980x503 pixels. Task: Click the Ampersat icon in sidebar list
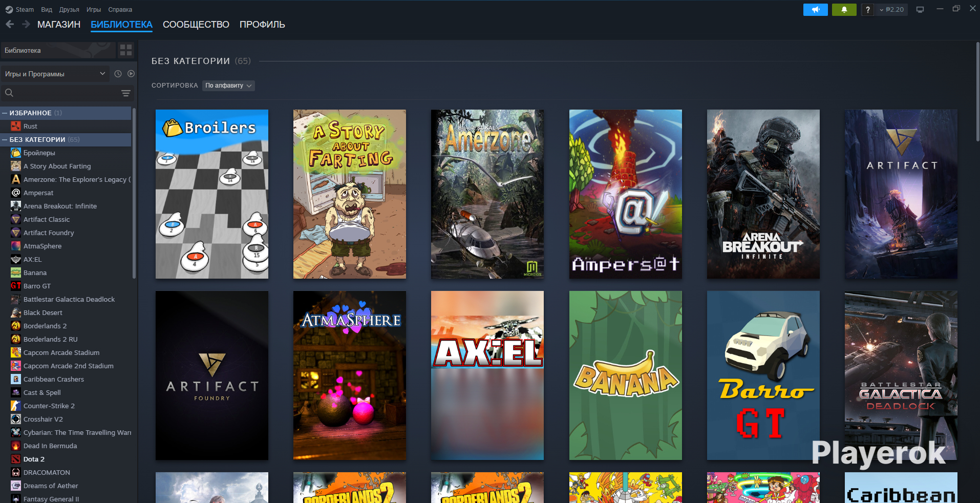pyautogui.click(x=16, y=193)
